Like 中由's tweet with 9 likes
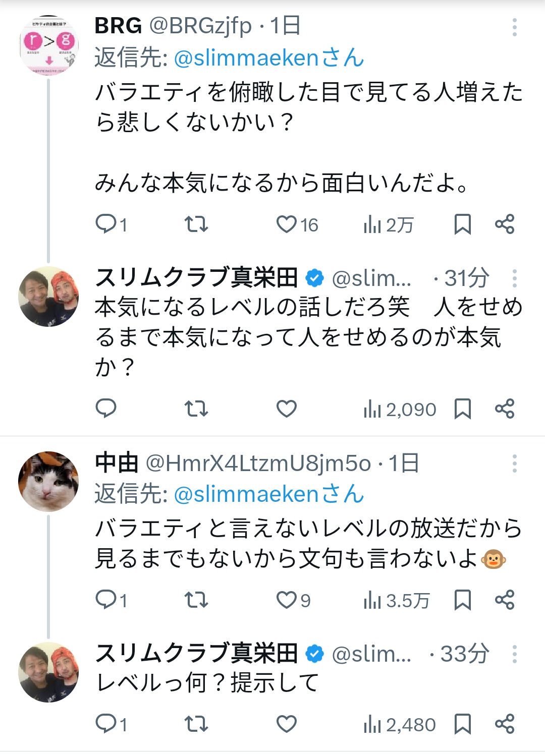This screenshot has height=756, width=545. [287, 600]
